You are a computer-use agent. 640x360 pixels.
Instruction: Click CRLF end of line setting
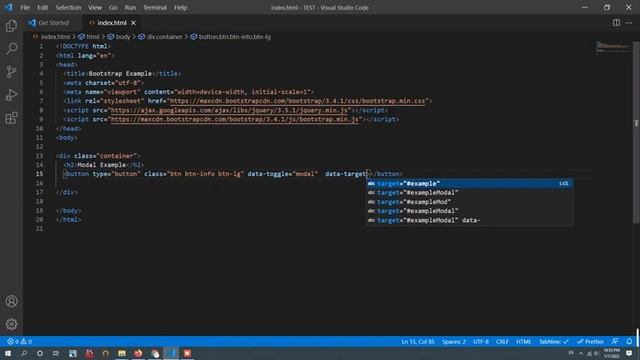[x=502, y=342]
